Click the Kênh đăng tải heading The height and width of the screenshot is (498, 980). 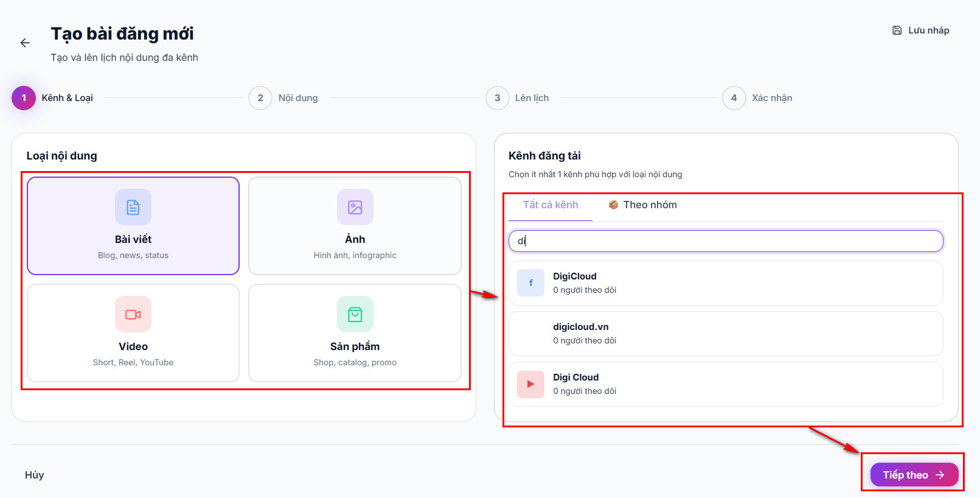(544, 156)
